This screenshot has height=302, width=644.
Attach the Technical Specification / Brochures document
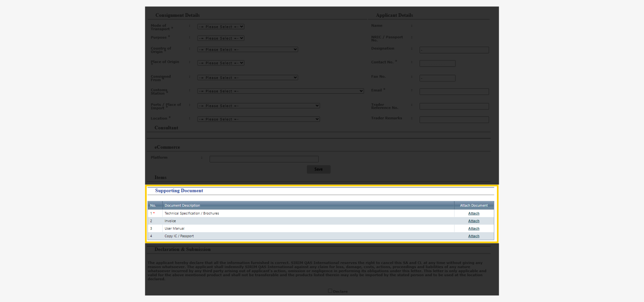473,213
